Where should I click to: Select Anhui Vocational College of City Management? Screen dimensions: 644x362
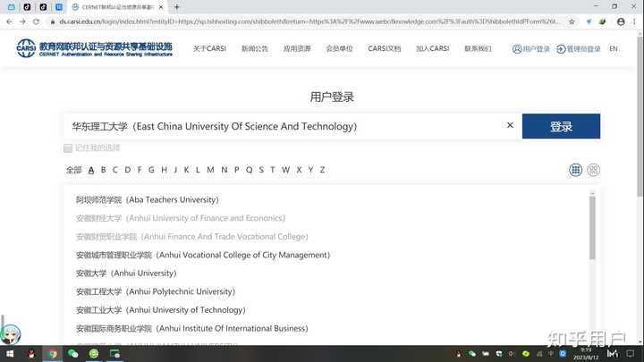[203, 255]
